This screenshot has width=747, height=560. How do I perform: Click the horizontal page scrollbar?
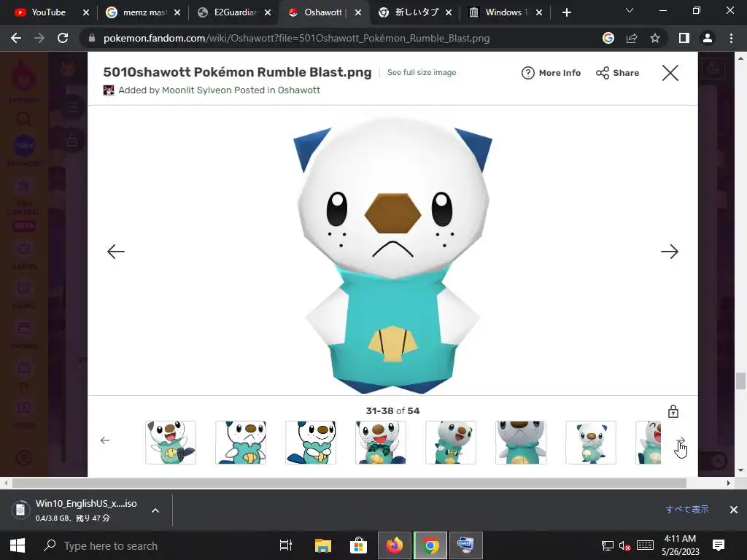349,483
